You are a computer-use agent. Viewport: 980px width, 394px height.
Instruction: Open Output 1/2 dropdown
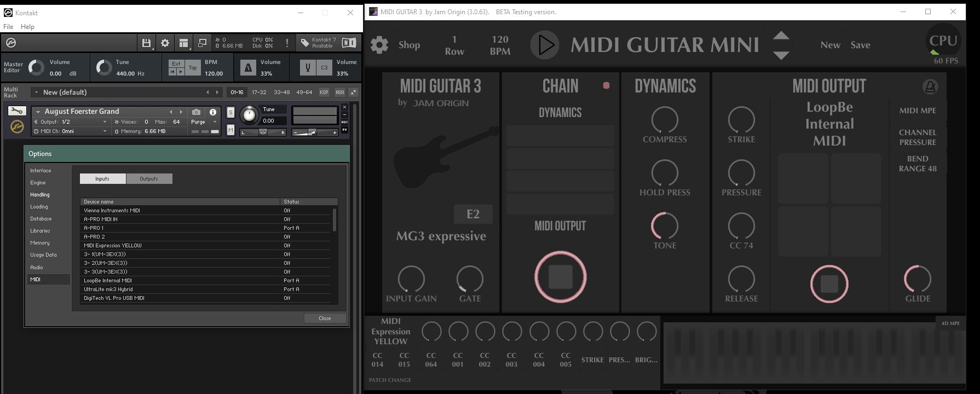(71, 122)
